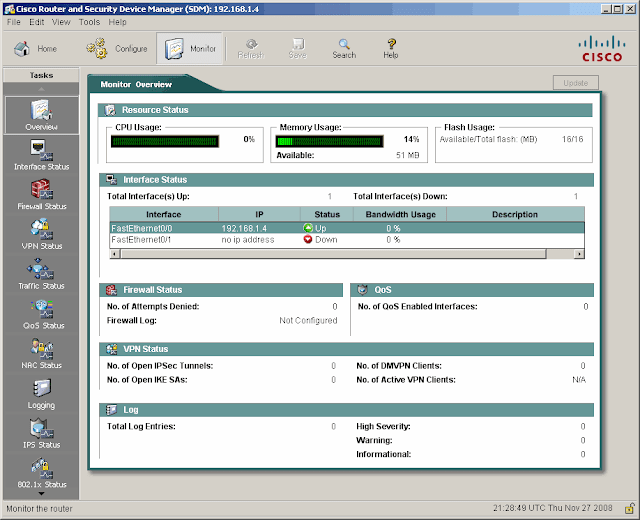Select the Monitor mode button
The image size is (640, 520).
click(x=190, y=49)
